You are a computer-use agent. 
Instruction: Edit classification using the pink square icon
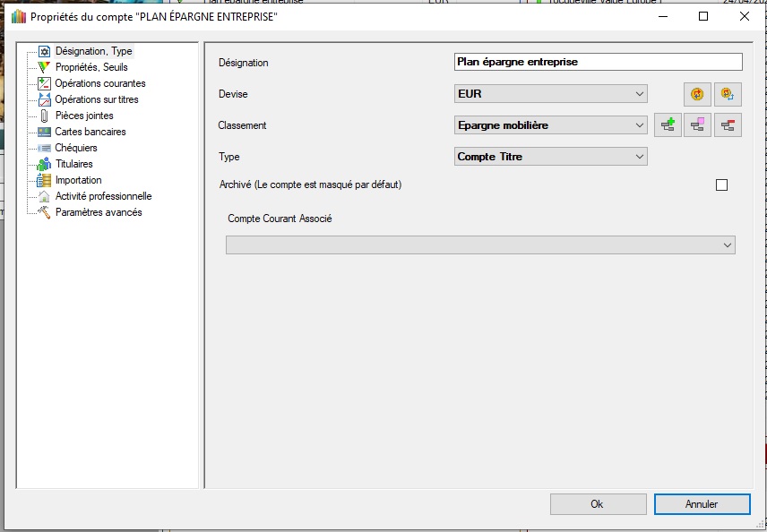(x=697, y=125)
